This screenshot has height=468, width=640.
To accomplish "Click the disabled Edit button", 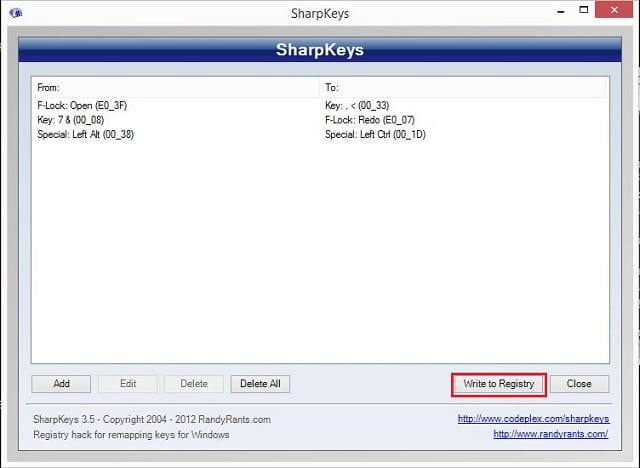I will [128, 384].
